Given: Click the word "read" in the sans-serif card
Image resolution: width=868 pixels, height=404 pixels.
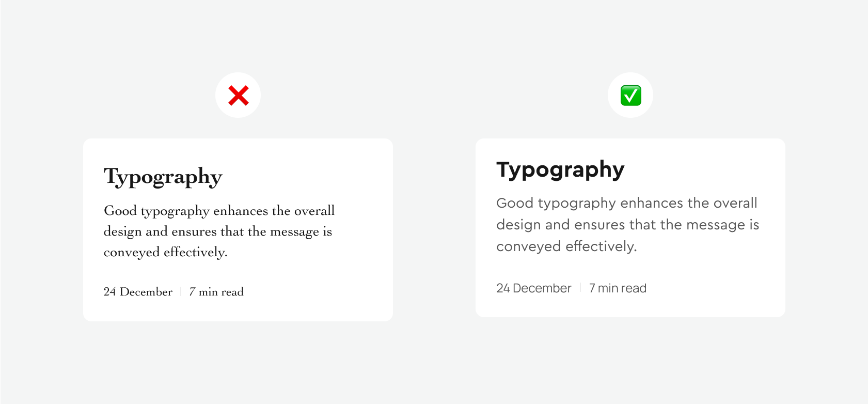Looking at the screenshot, I should (x=633, y=288).
